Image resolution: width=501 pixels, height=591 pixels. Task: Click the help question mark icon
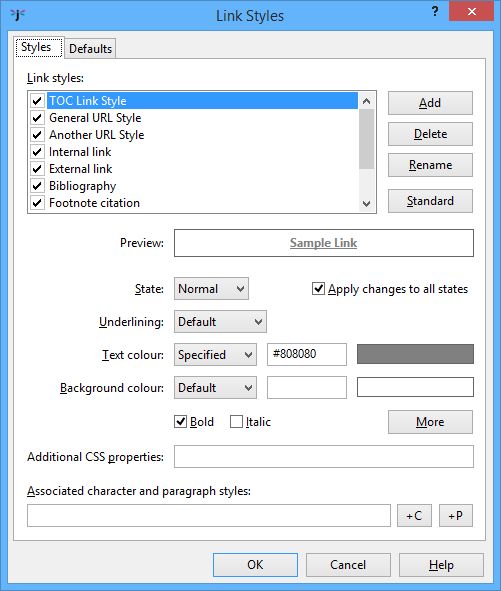pos(435,11)
